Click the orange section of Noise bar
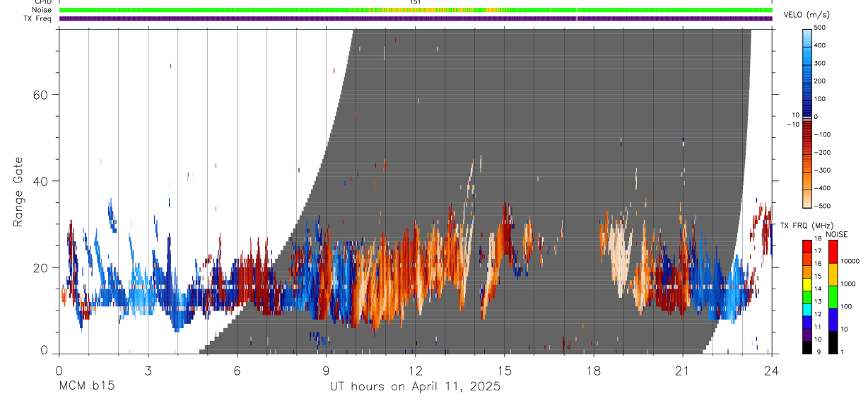Viewport: 868px width, 401px height. 424,10
